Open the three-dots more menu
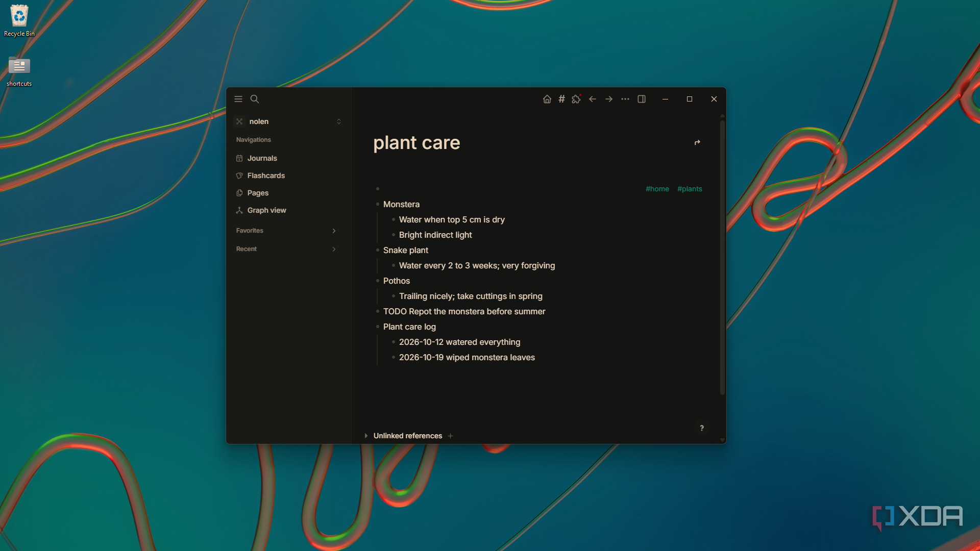980x551 pixels. pos(625,99)
